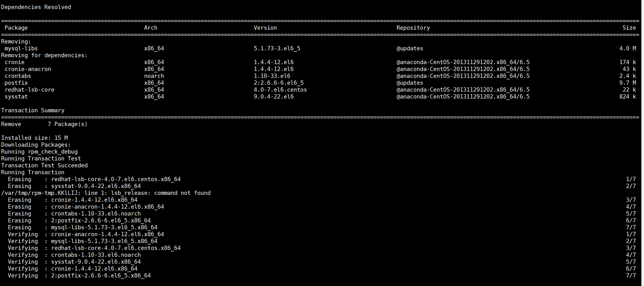The width and height of the screenshot is (644, 286).
Task: Click the 9.7 M size value
Action: click(628, 83)
